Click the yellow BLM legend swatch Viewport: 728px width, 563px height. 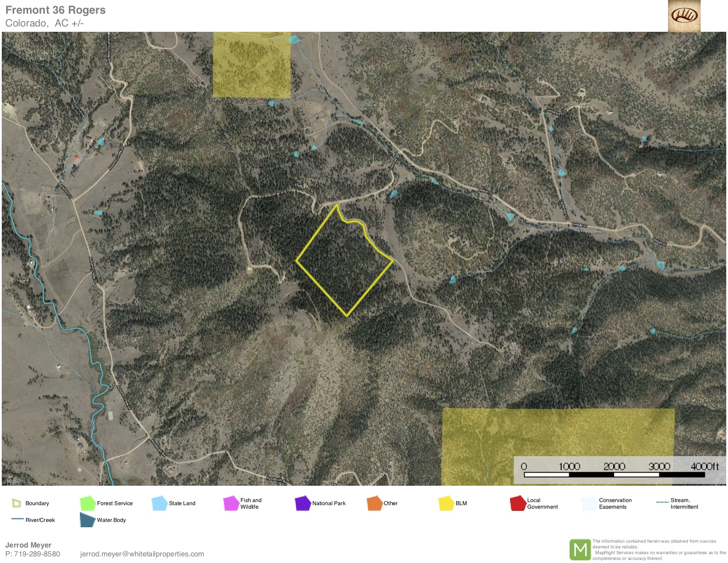[446, 503]
